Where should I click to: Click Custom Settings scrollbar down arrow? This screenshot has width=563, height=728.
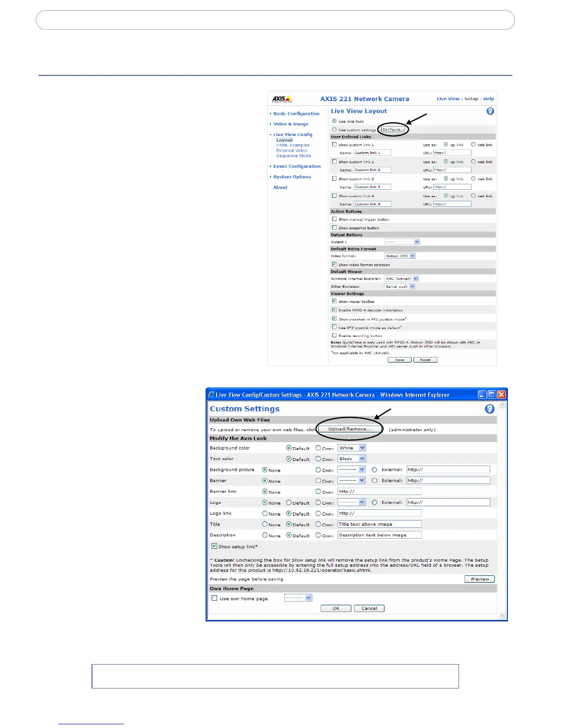point(502,615)
